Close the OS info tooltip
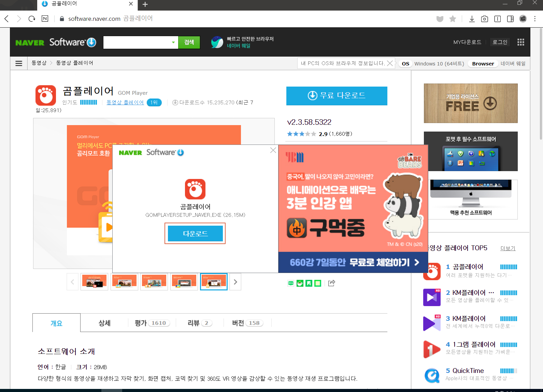Image resolution: width=543 pixels, height=392 pixels. 390,63
